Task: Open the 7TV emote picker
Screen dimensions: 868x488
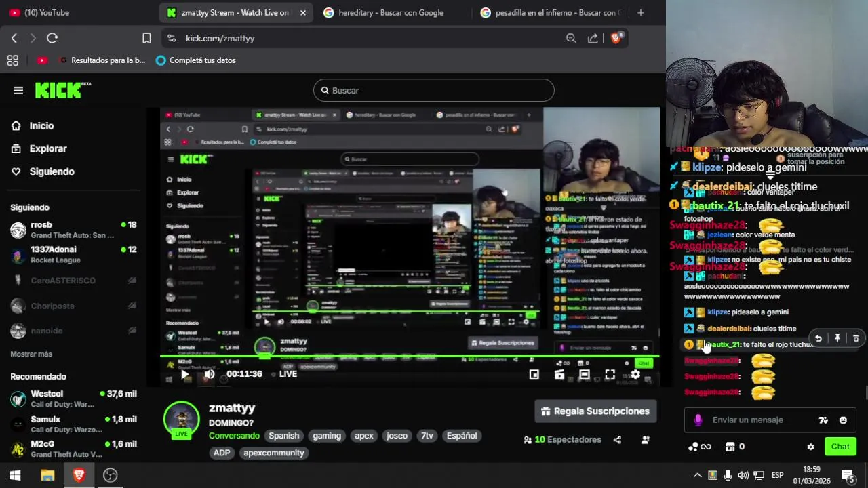Action: pyautogui.click(x=823, y=420)
